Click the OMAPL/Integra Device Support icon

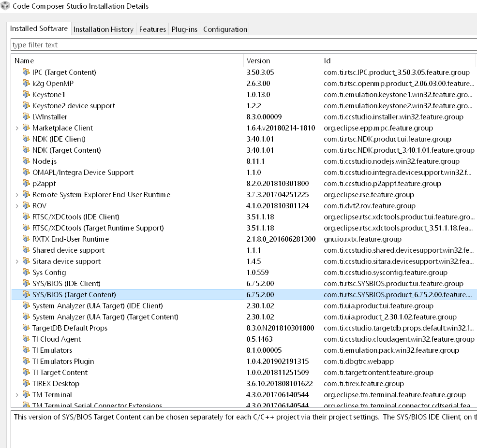point(26,172)
